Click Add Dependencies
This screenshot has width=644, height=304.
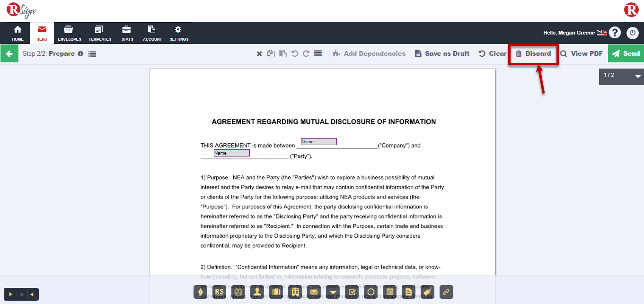tap(369, 53)
